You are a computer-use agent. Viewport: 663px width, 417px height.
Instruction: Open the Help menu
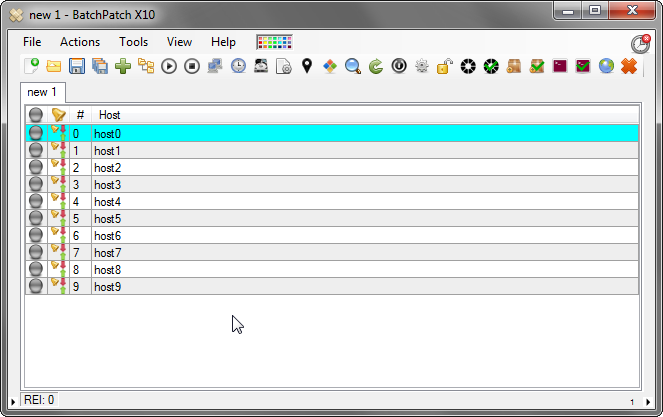[x=223, y=42]
